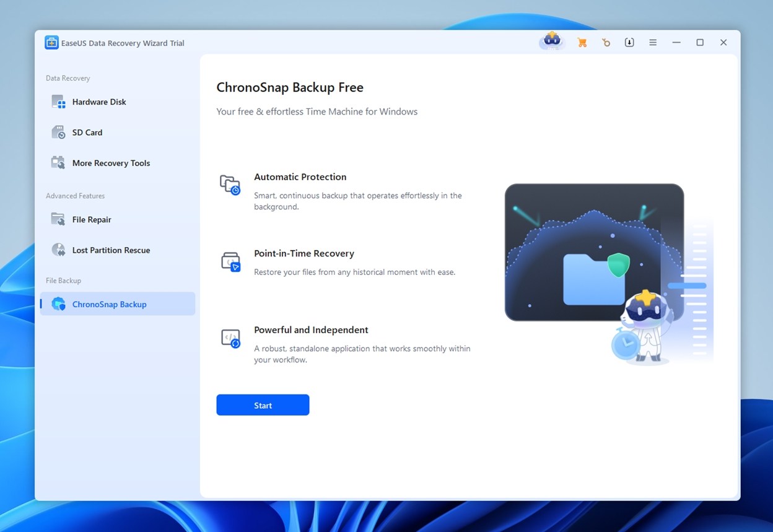Click the Point-in-Time Recovery title text
The image size is (773, 532).
click(304, 253)
